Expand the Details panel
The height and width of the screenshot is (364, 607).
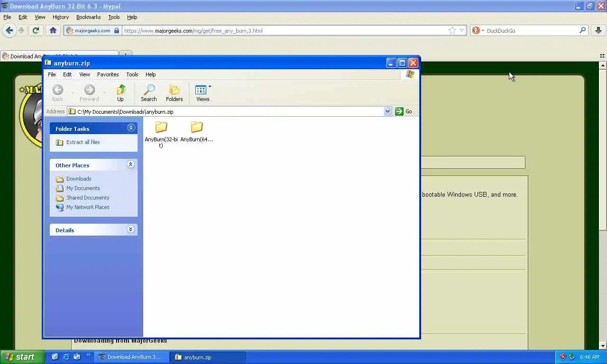pyautogui.click(x=131, y=229)
